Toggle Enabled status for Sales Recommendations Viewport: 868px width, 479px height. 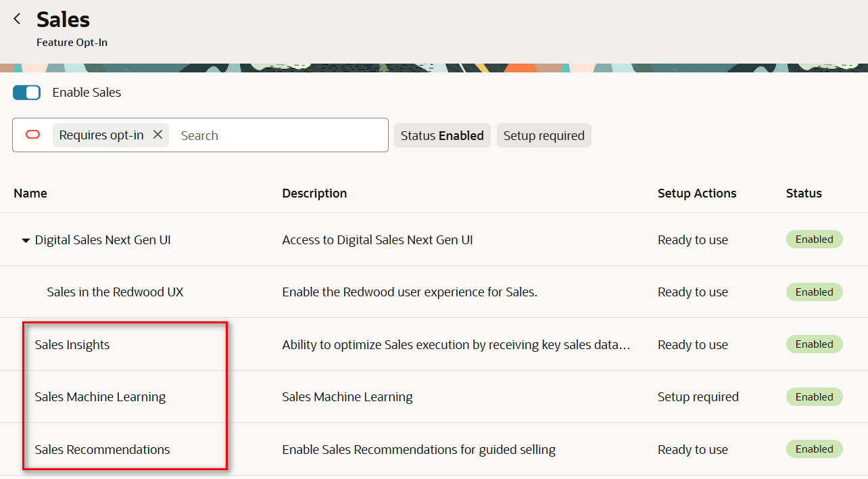pos(814,449)
